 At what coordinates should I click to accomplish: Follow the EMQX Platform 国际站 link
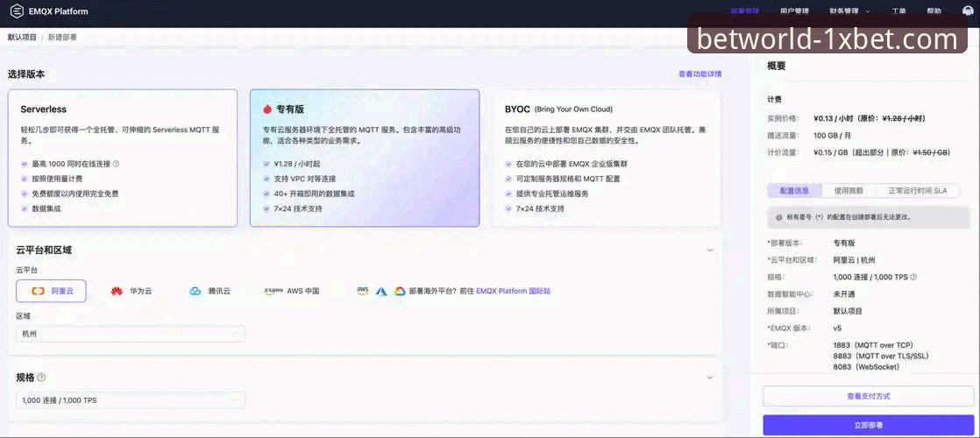tap(513, 291)
